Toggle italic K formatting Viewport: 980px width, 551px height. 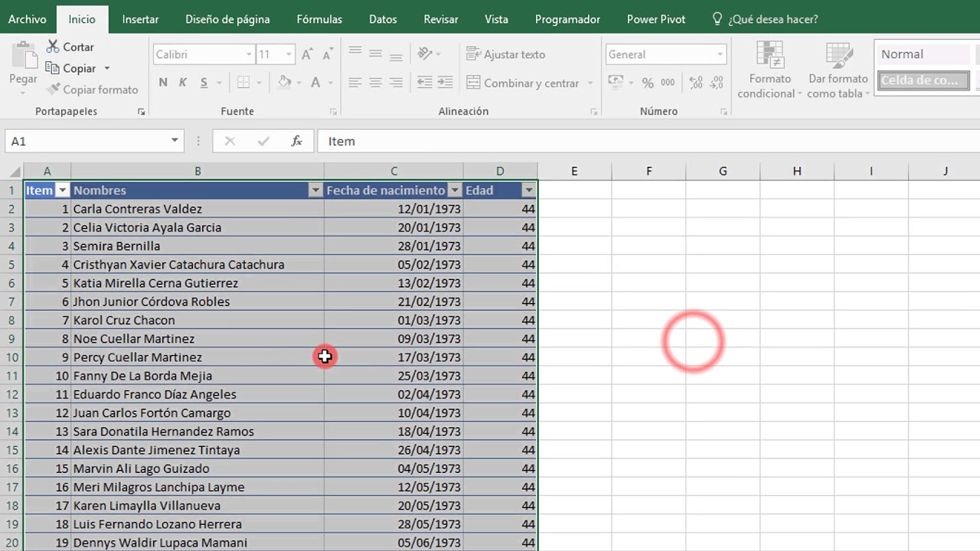tap(183, 83)
